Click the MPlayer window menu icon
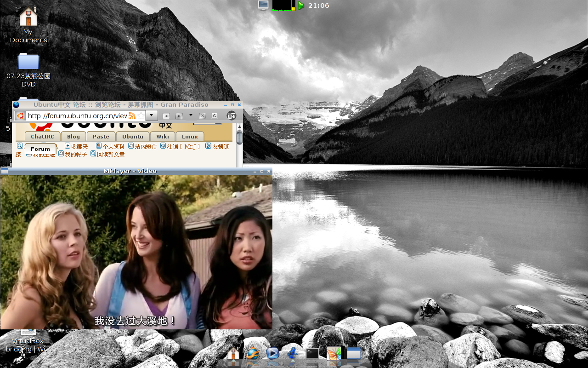The height and width of the screenshot is (368, 588). click(4, 171)
